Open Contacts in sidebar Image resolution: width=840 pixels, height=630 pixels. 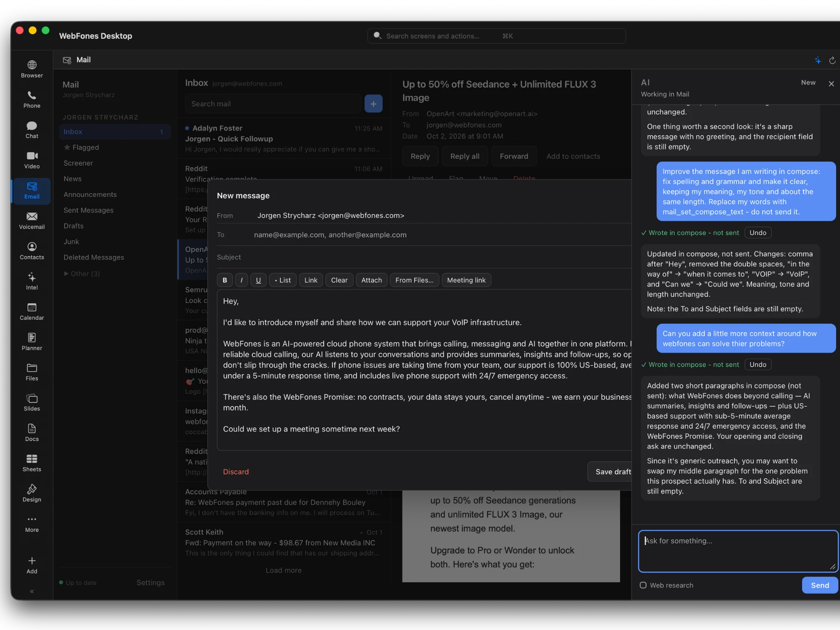[32, 251]
